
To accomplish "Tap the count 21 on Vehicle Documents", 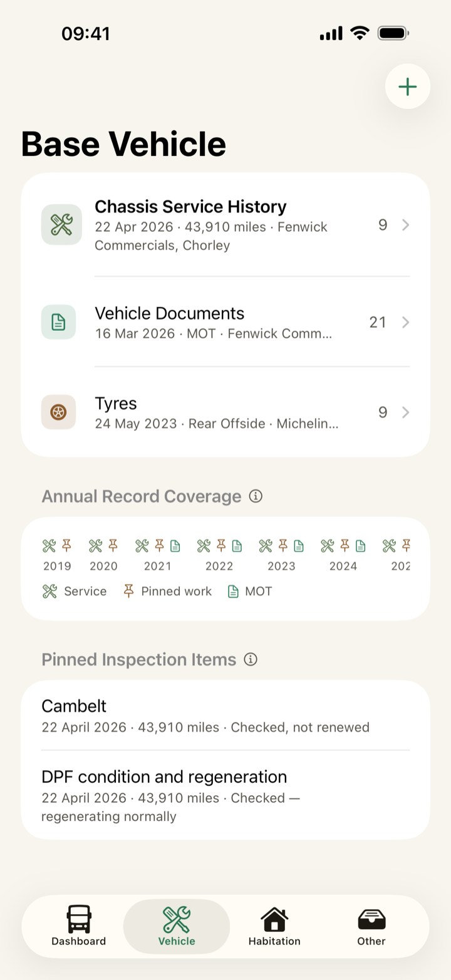I will [x=378, y=322].
